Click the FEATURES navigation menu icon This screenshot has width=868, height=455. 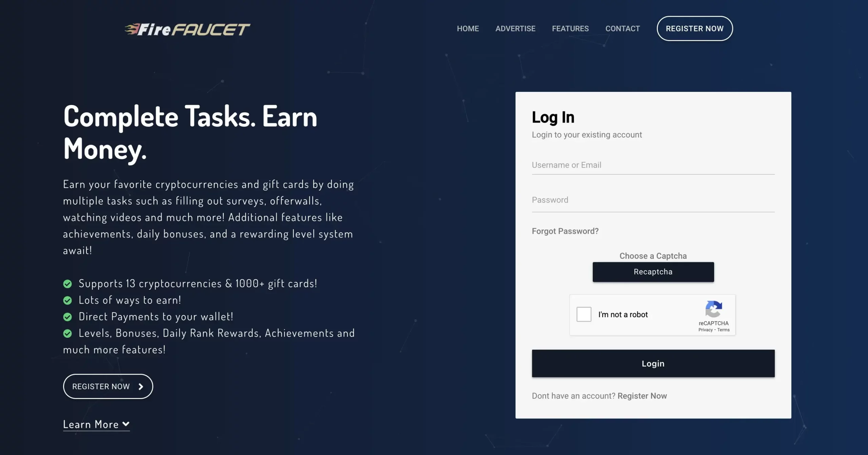tap(570, 28)
